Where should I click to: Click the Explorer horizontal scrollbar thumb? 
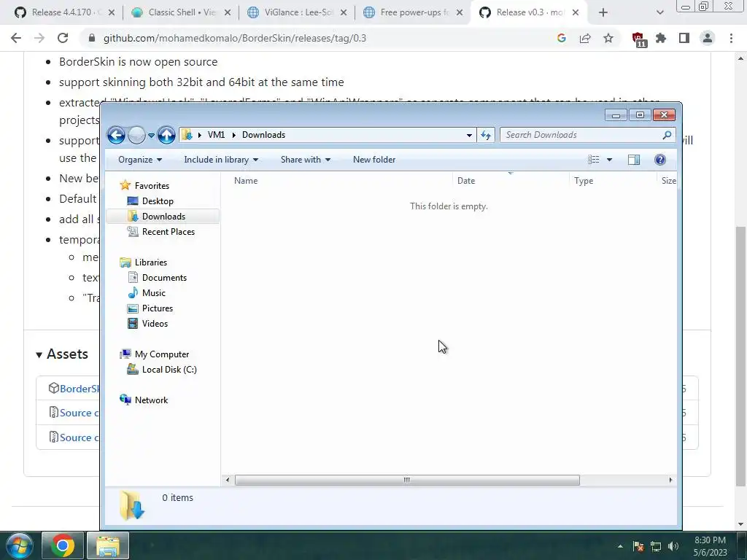tap(407, 480)
